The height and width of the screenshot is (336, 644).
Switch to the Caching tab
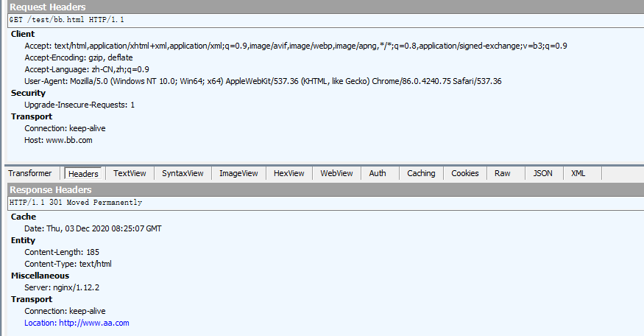click(x=422, y=174)
